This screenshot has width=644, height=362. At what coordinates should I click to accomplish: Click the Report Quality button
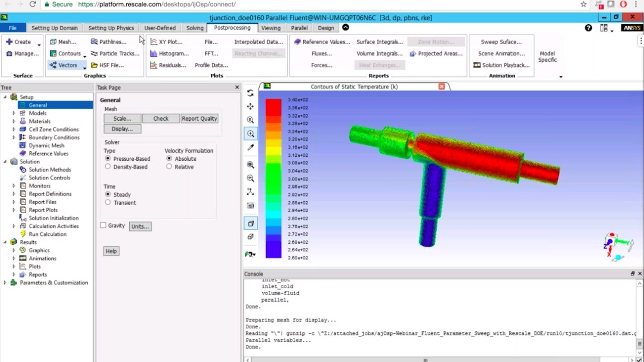pyautogui.click(x=200, y=118)
